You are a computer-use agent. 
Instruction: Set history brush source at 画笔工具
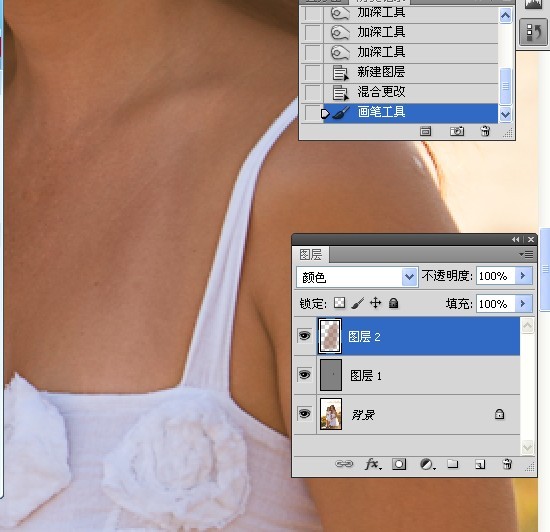313,113
